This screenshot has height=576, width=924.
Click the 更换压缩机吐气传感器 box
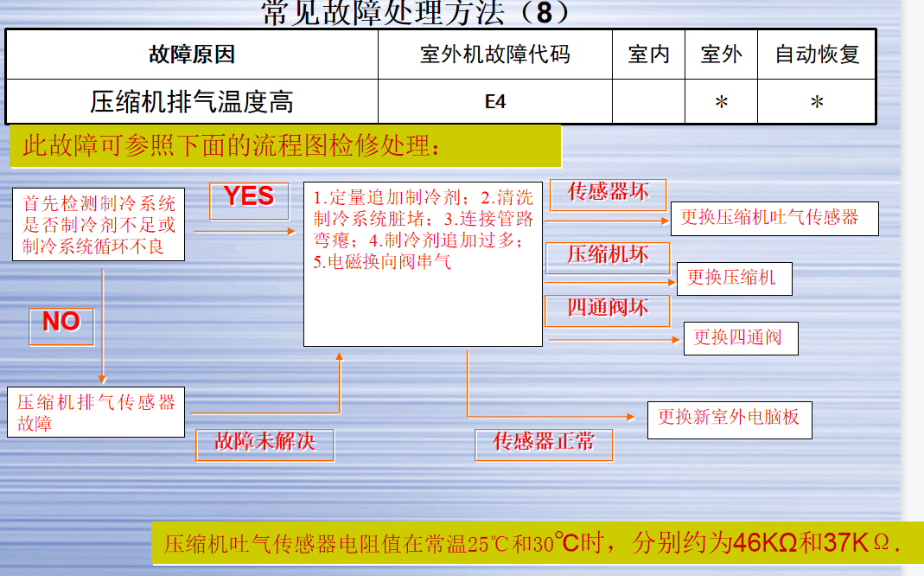tap(774, 219)
